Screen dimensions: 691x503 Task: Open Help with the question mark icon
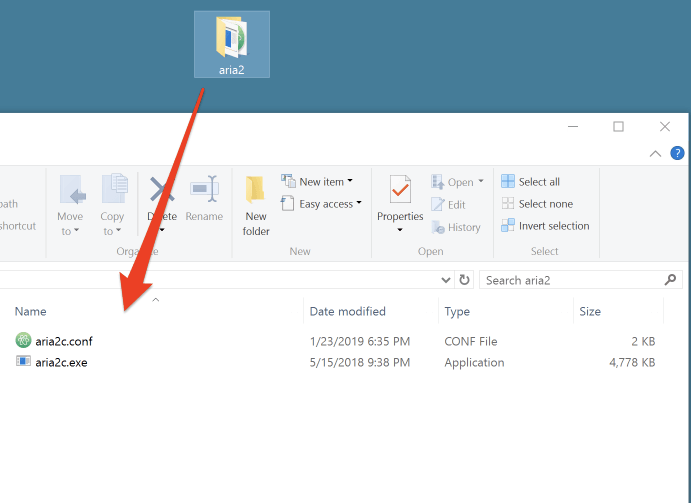[677, 153]
